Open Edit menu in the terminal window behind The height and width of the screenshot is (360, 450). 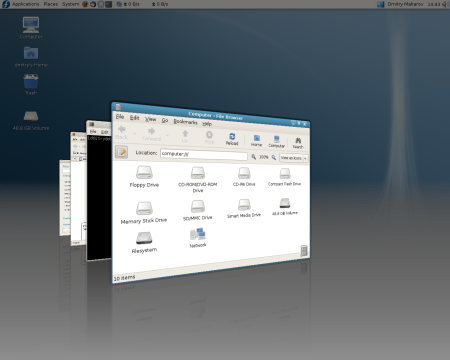pos(105,132)
